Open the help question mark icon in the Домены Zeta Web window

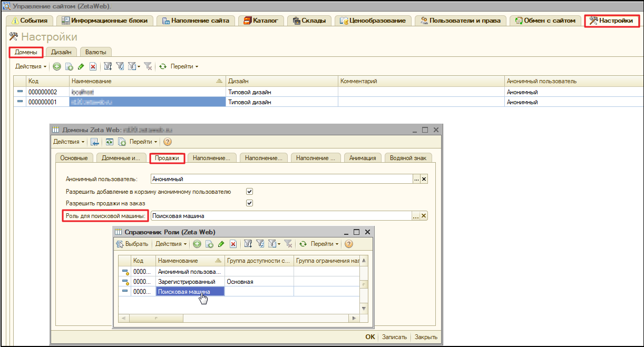pyautogui.click(x=168, y=142)
